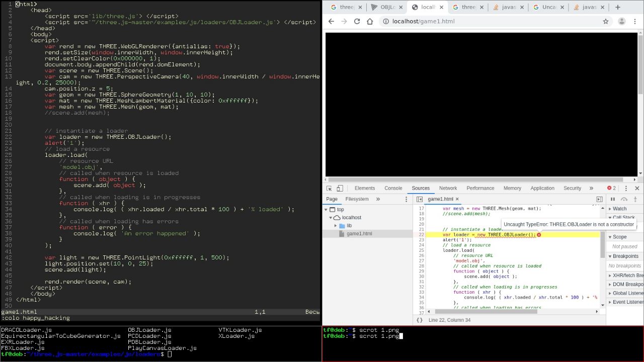644x362 pixels.
Task: Go back in Chrome browser
Action: (331, 22)
